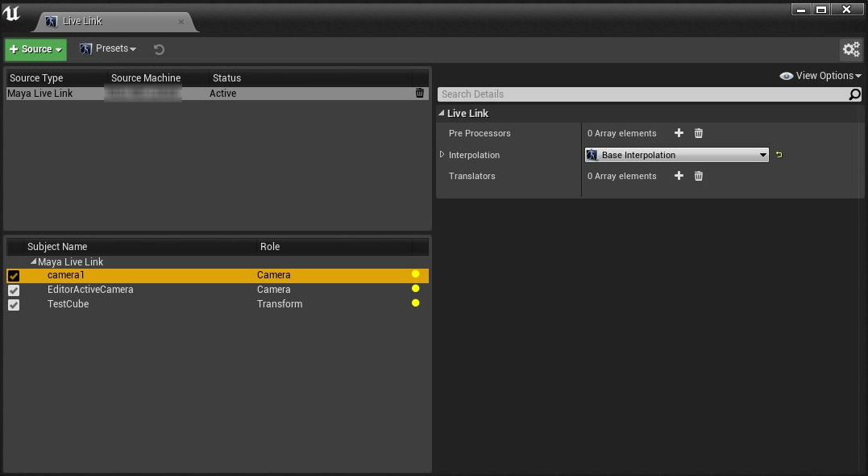Click the yellow status dot for camera1
This screenshot has width=868, height=476.
[x=416, y=274]
